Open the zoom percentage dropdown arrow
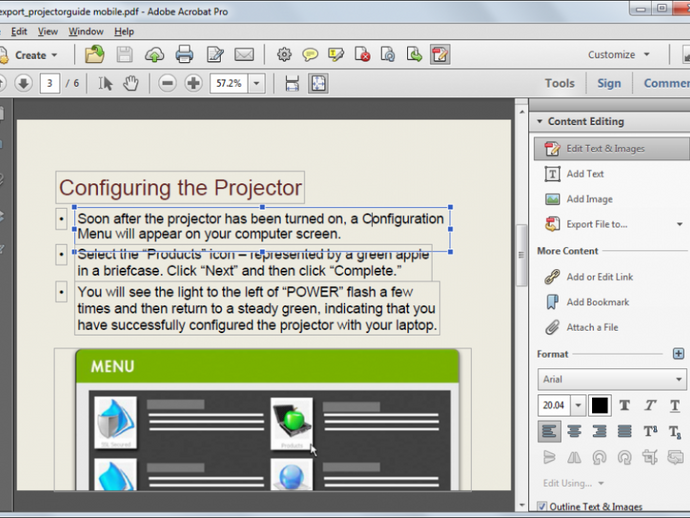The width and height of the screenshot is (690, 518). [257, 83]
